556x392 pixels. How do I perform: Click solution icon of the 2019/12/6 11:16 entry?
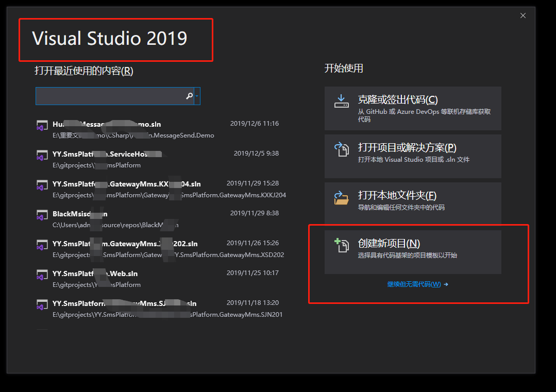(x=42, y=126)
